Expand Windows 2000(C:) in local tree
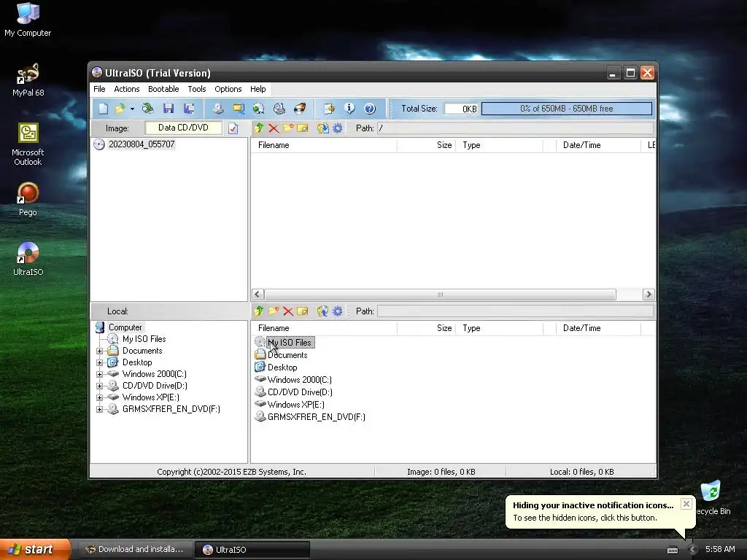 [99, 374]
